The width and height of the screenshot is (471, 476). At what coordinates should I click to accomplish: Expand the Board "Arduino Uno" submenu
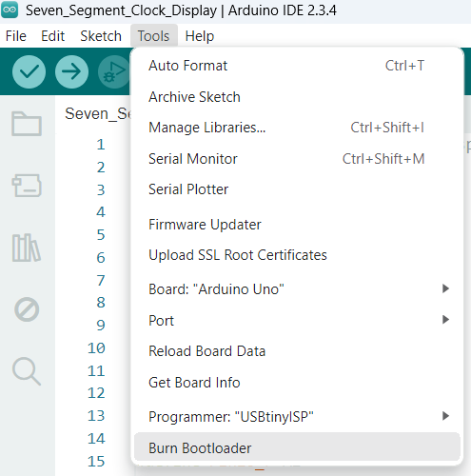coord(297,289)
